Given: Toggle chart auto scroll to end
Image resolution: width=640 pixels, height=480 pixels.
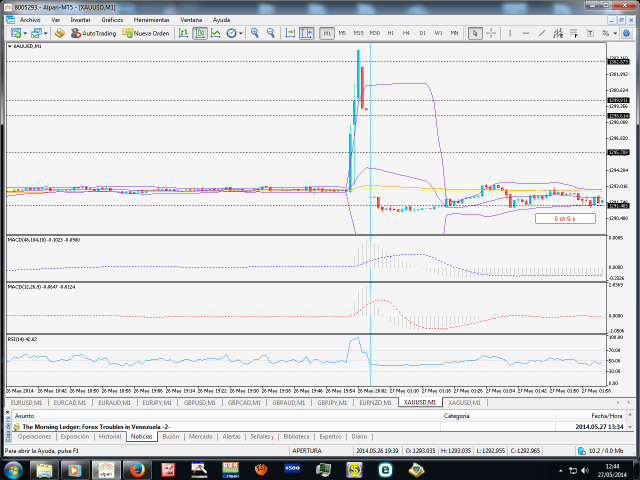Looking at the screenshot, I should pyautogui.click(x=288, y=33).
